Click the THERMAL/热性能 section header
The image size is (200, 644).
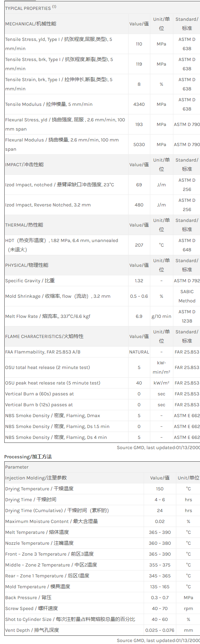24,225
